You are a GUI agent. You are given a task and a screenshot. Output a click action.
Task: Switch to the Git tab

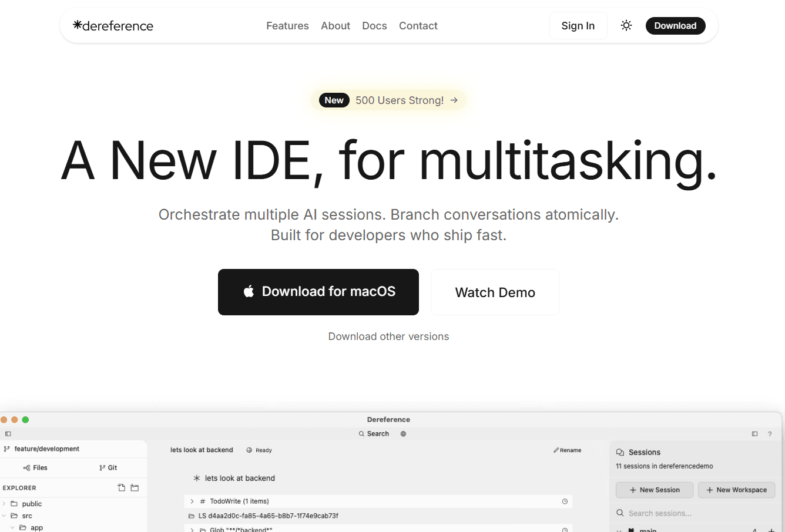tap(108, 468)
